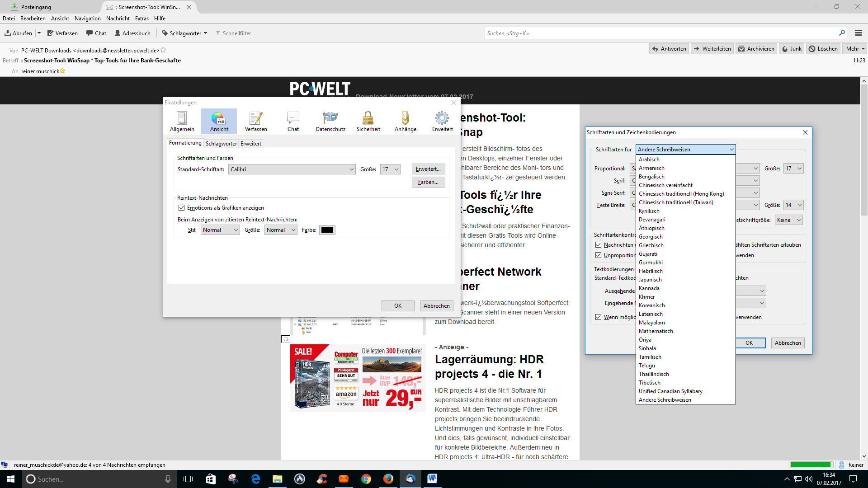Toggle the Nachrichten font control checkbox
This screenshot has width=868, height=488.
pyautogui.click(x=599, y=245)
